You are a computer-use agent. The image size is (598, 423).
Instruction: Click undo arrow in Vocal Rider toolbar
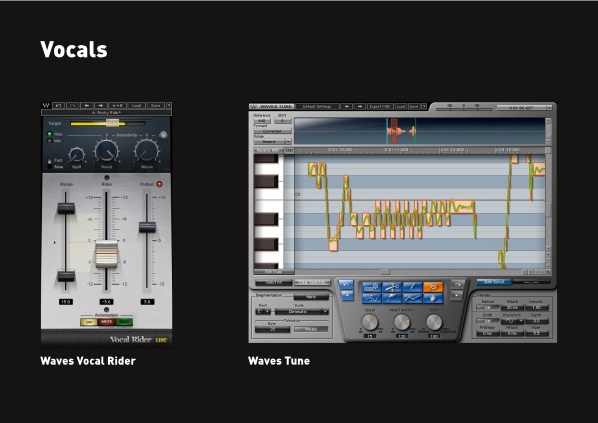pos(58,105)
